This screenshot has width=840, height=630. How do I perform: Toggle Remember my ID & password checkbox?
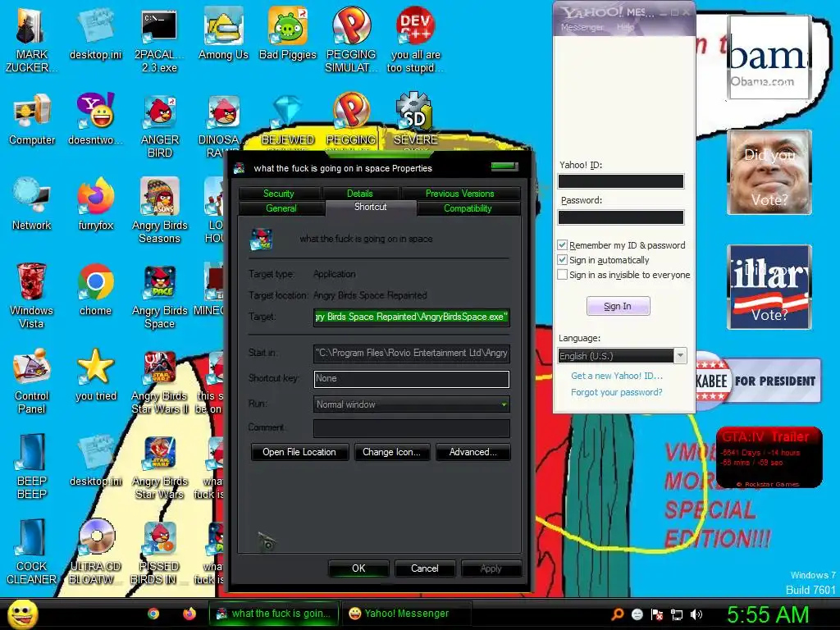coord(562,244)
